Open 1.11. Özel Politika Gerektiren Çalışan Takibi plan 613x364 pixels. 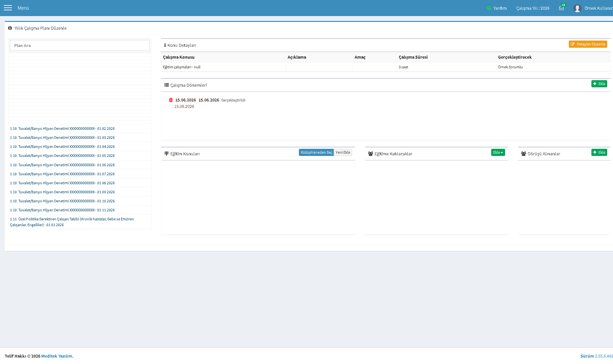tap(72, 222)
